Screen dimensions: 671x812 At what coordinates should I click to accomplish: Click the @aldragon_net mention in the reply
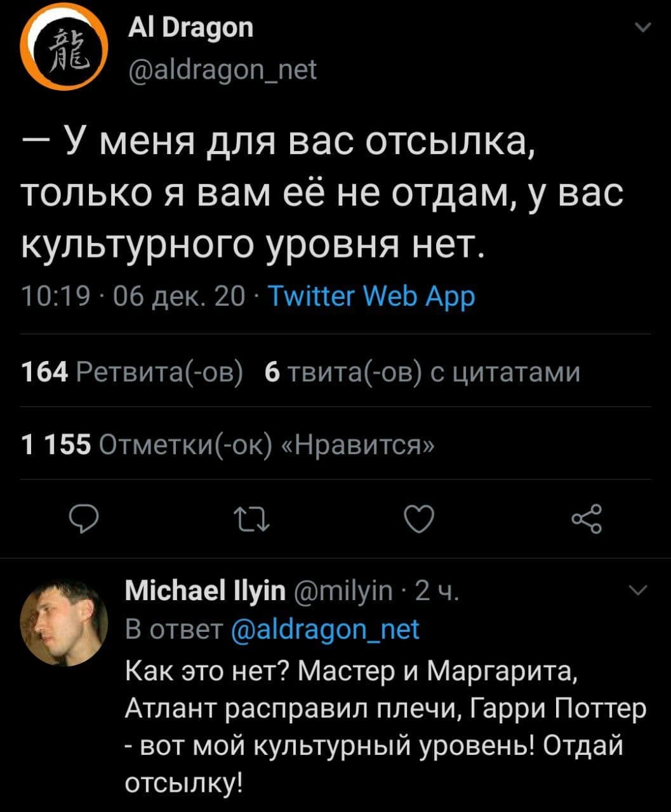click(325, 629)
